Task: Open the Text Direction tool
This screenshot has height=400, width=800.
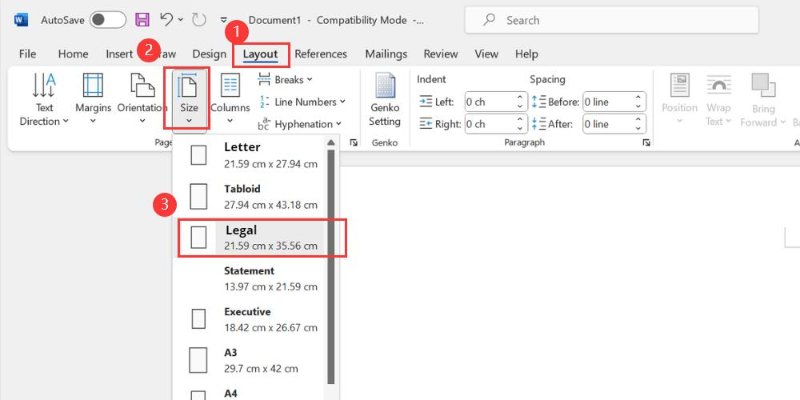Action: coord(44,98)
